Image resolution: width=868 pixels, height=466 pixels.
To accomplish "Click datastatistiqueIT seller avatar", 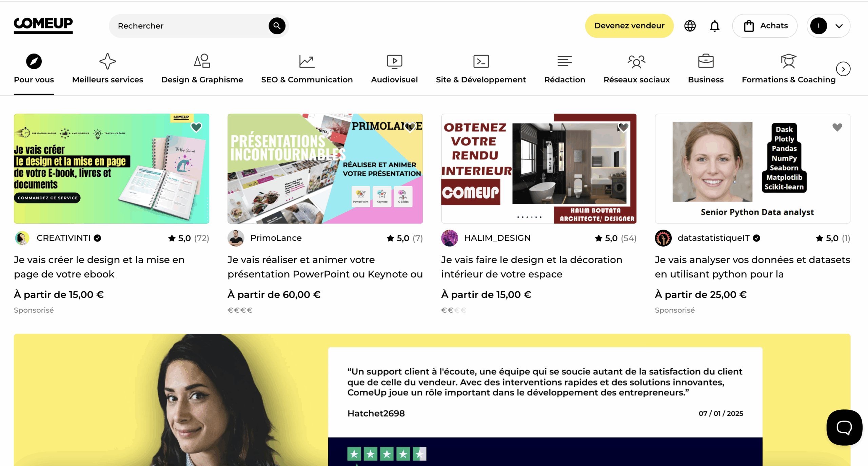I will [663, 238].
